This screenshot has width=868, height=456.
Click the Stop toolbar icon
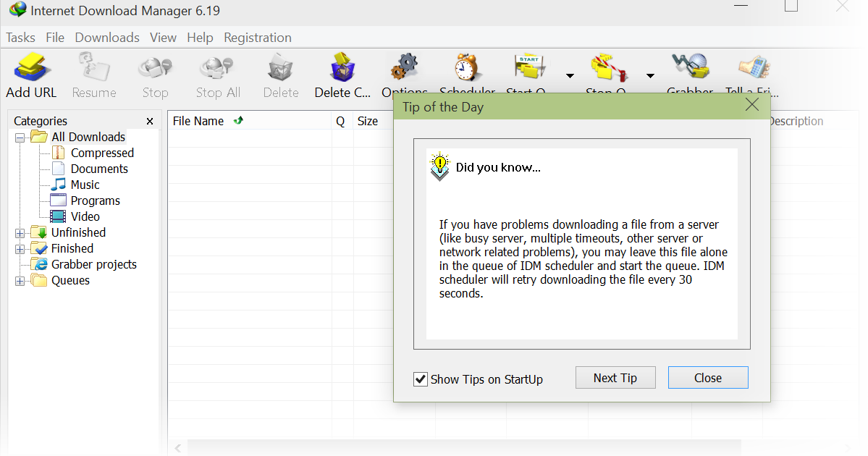(x=155, y=67)
